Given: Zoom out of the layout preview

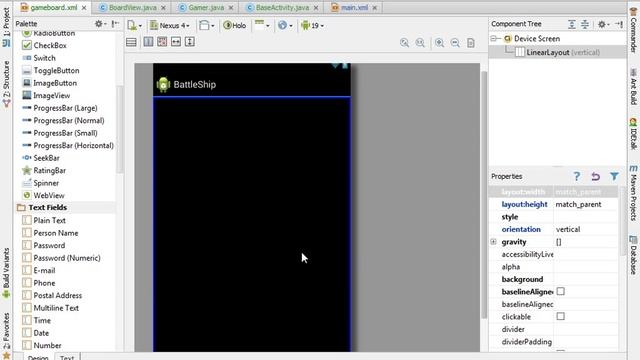Looking at the screenshot, I should click(455, 43).
